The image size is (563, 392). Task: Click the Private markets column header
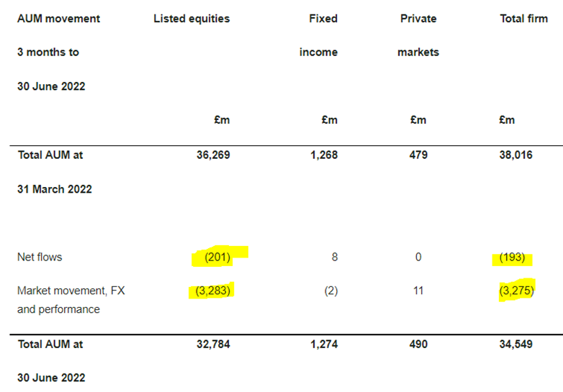pyautogui.click(x=418, y=35)
